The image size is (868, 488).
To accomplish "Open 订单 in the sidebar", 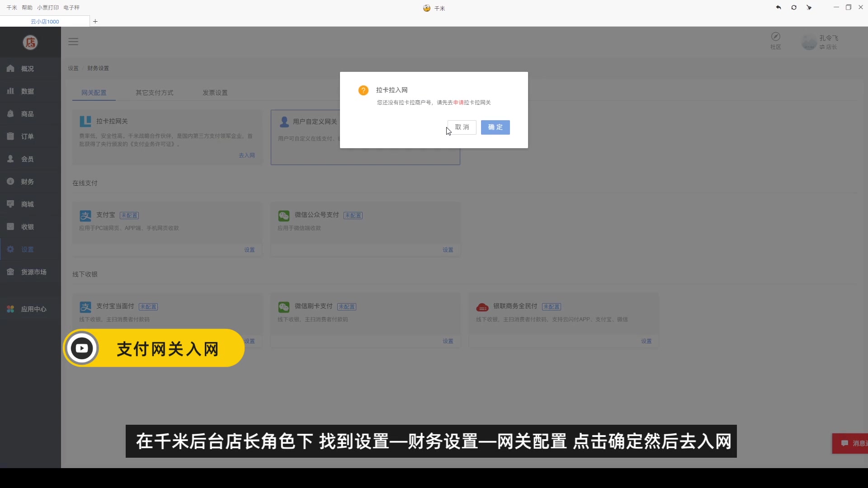I will 30,136.
